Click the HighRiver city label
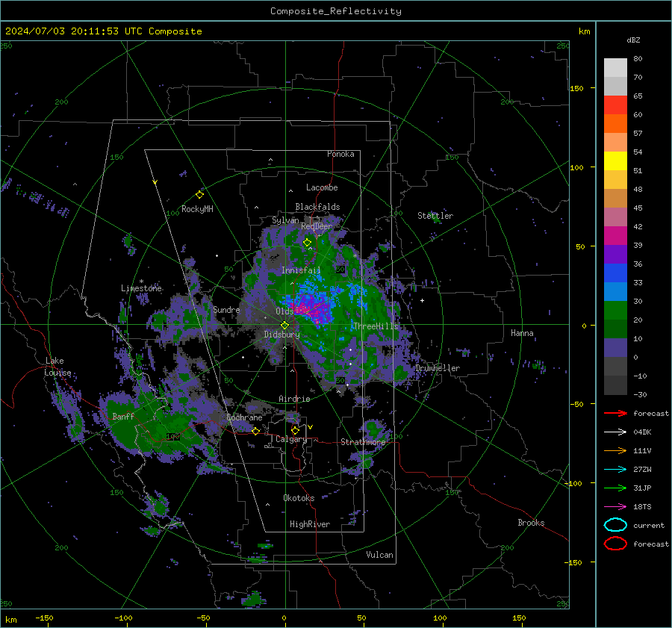This screenshot has height=628, width=672. (310, 524)
